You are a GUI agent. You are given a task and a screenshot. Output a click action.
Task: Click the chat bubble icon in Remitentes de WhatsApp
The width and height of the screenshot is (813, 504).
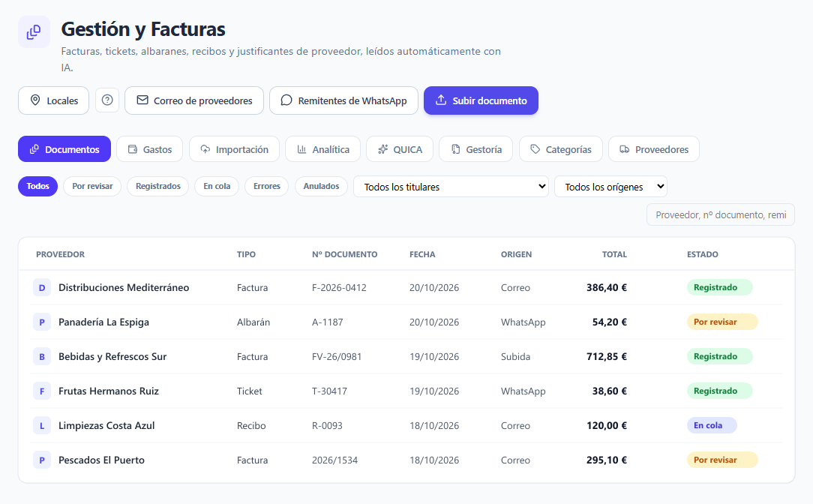[x=286, y=100]
